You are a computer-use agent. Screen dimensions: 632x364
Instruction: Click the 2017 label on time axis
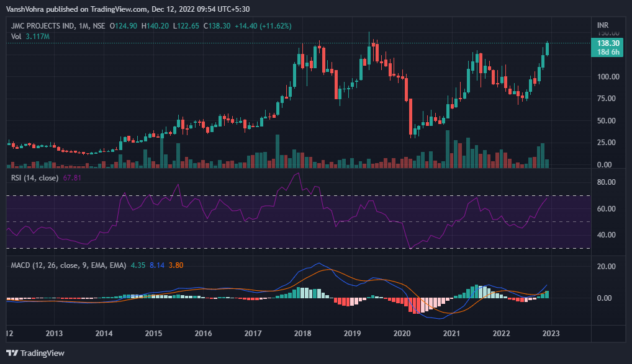coord(253,334)
